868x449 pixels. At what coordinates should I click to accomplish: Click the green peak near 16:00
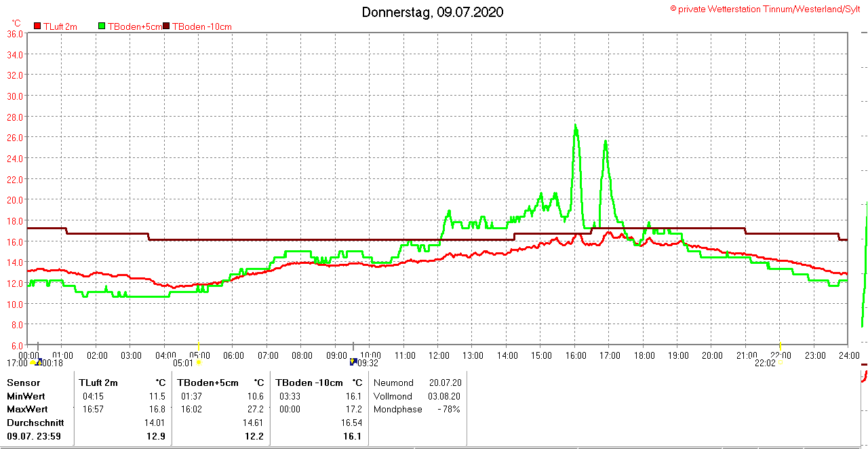click(576, 125)
